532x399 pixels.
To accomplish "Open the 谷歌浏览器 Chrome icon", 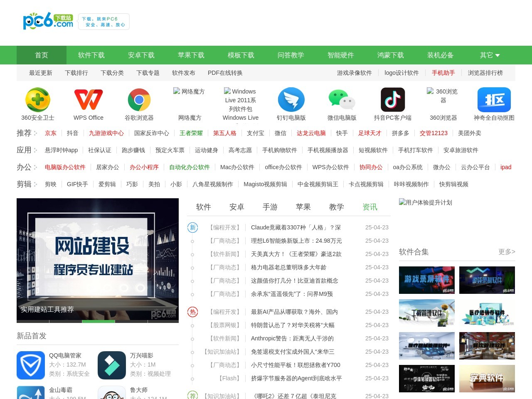I will click(139, 100).
